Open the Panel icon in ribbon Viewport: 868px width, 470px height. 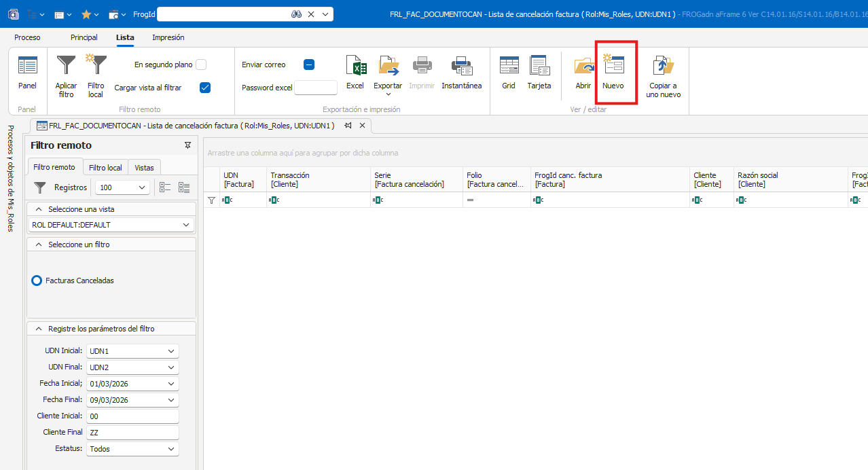tap(27, 66)
